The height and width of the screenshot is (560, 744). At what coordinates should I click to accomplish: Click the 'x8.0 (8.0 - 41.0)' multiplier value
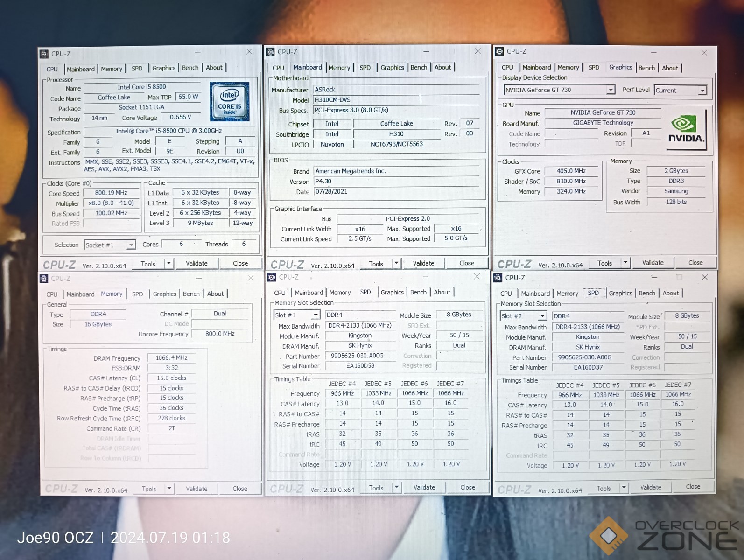(111, 203)
